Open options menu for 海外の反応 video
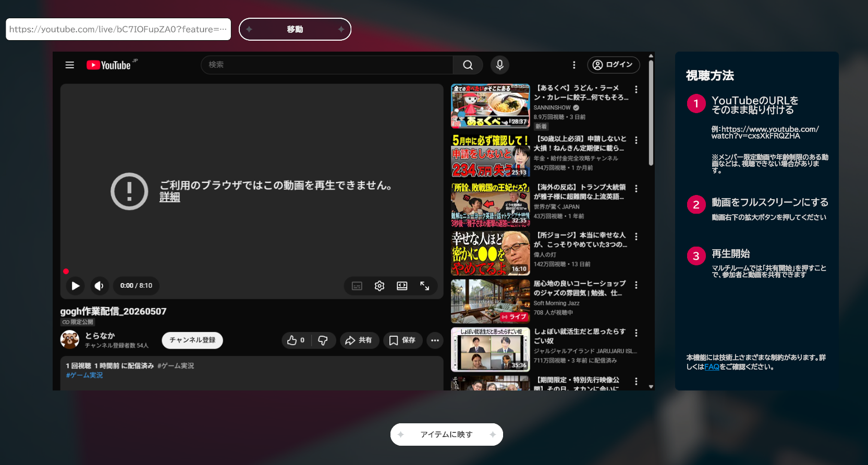The image size is (868, 465). [636, 189]
